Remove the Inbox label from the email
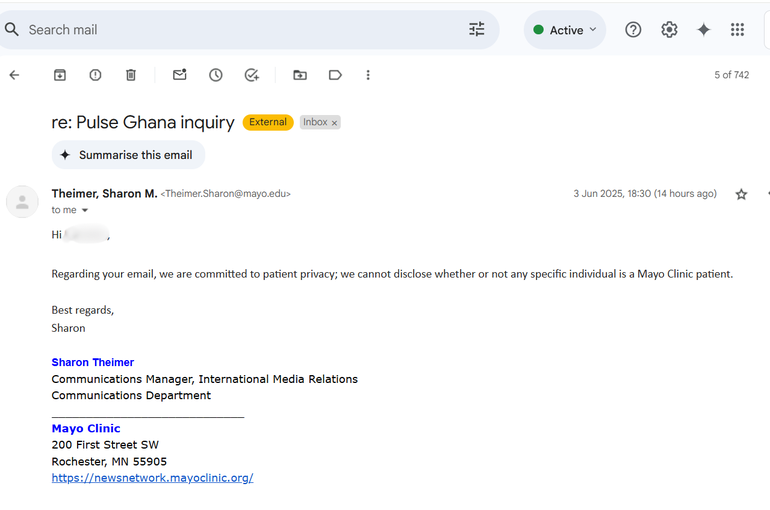This screenshot has width=770, height=510. point(335,123)
